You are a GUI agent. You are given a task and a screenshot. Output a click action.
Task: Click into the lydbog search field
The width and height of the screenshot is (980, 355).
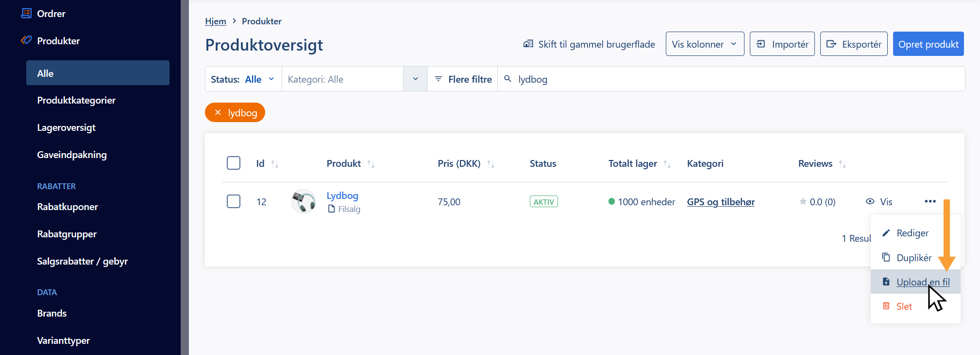[731, 79]
